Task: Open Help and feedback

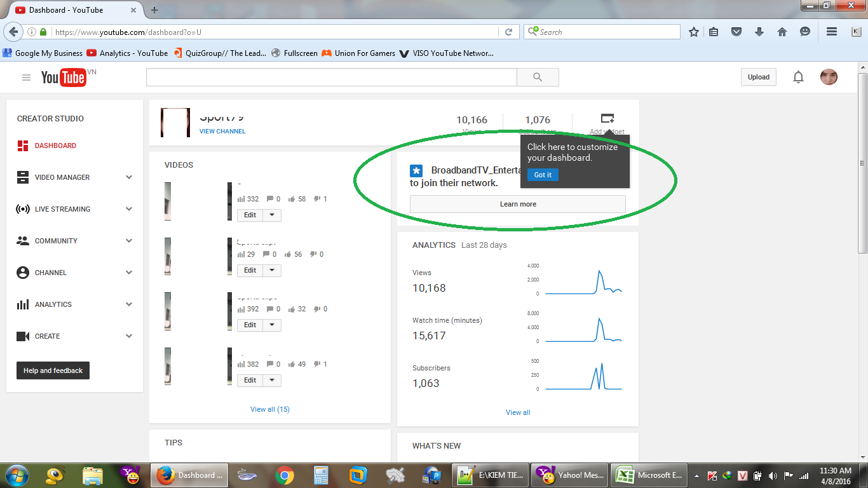Action: [53, 370]
